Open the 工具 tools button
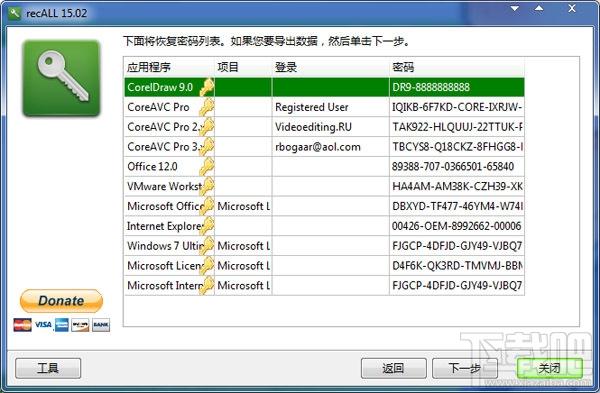The width and height of the screenshot is (600, 393). point(48,368)
